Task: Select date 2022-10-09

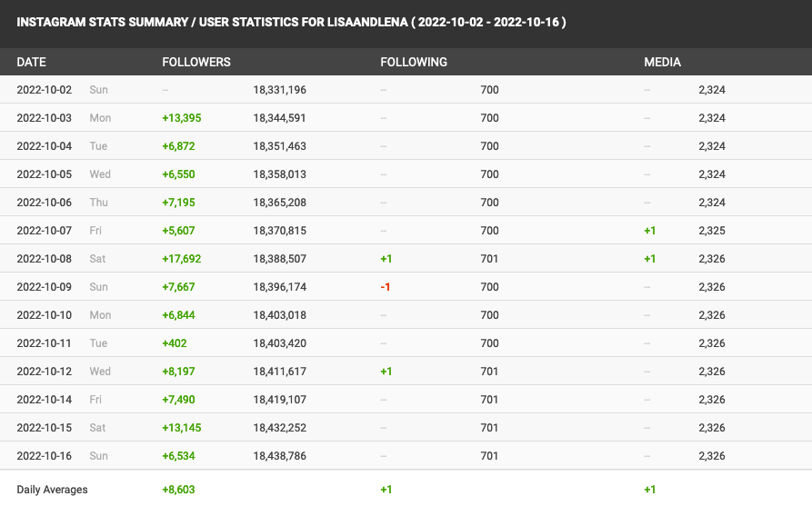Action: pos(44,287)
